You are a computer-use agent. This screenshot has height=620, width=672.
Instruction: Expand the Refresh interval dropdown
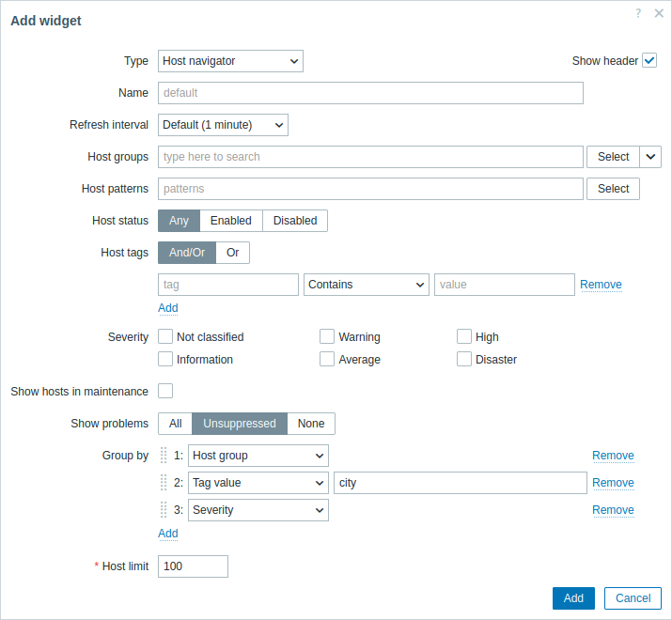click(223, 125)
